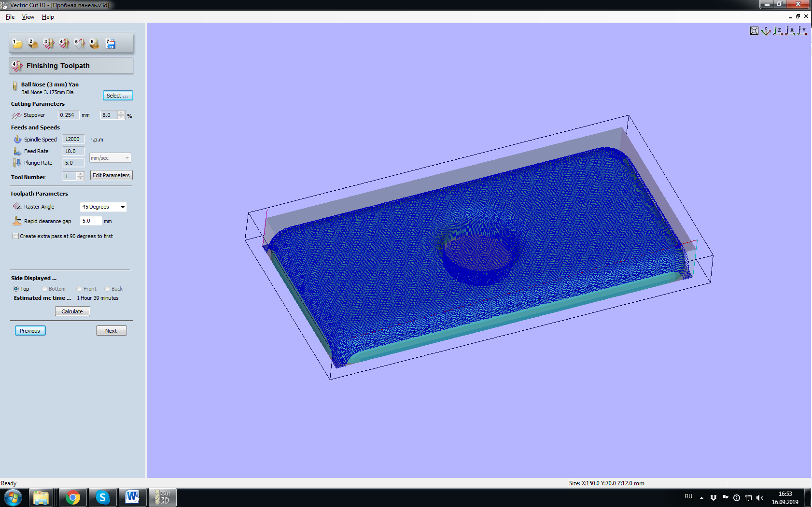812x507 pixels.
Task: Open the View menu
Action: [28, 17]
